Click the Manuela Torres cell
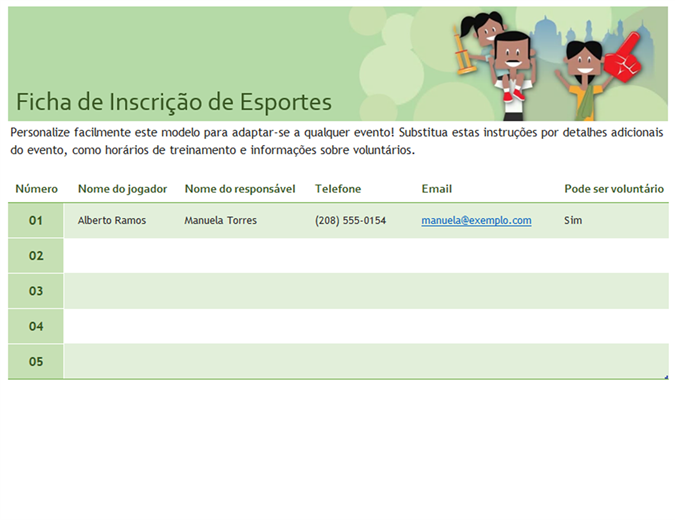This screenshot has width=675, height=520. click(220, 220)
